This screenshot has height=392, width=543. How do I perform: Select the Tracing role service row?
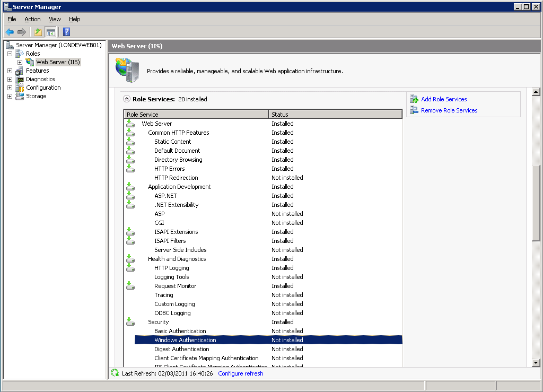263,295
